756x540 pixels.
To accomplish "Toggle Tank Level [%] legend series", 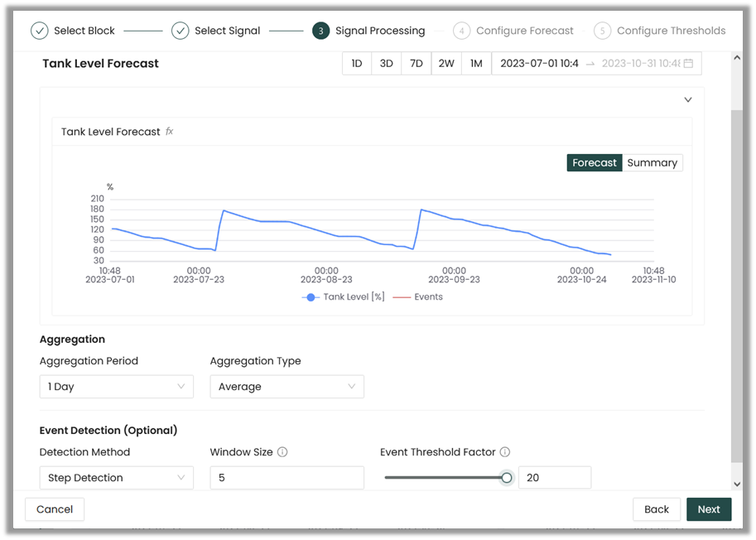I will click(x=344, y=297).
